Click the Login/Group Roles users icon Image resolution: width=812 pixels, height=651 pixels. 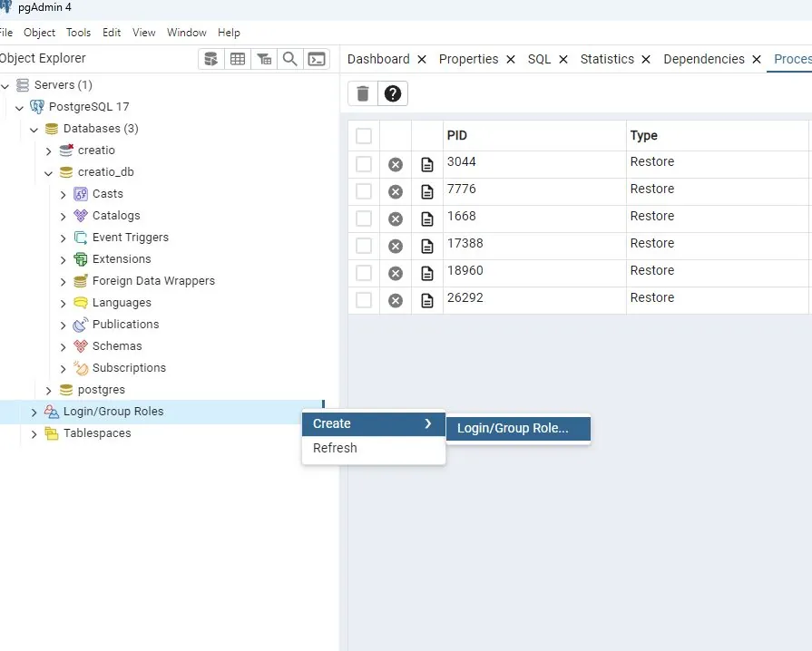pos(52,412)
